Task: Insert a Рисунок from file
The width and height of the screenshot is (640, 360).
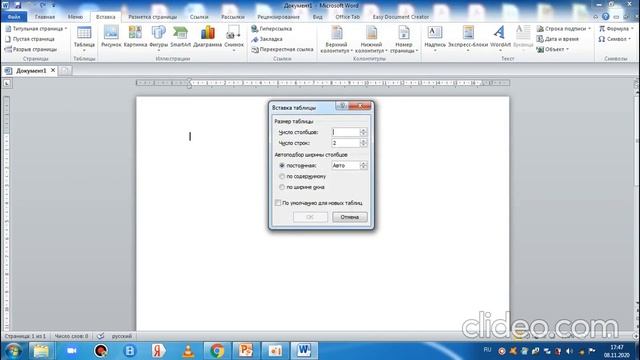Action: [x=111, y=37]
